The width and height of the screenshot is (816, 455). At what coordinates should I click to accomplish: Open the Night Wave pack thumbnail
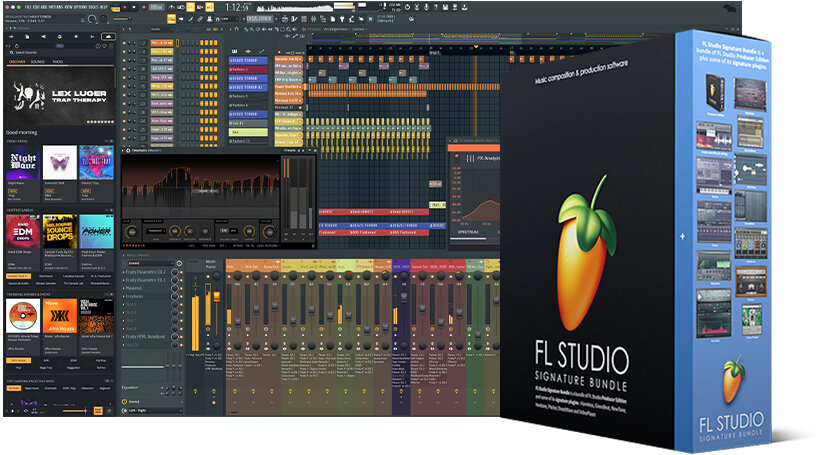point(23,162)
